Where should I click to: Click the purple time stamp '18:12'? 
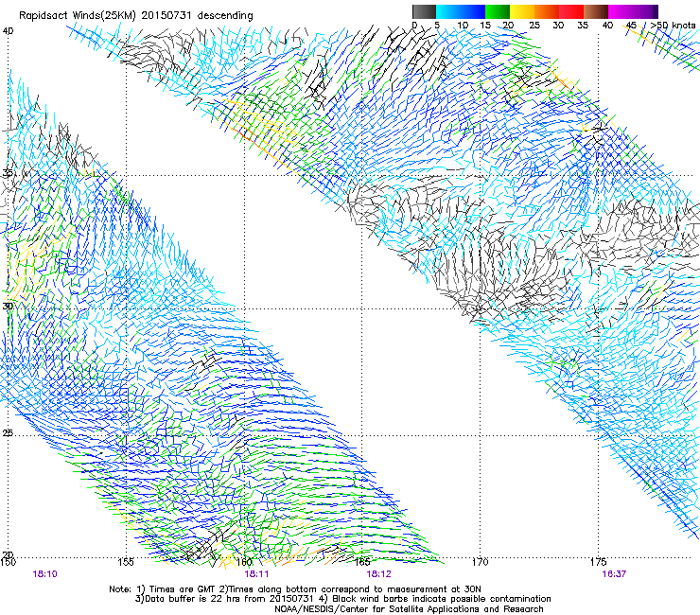coord(378,574)
